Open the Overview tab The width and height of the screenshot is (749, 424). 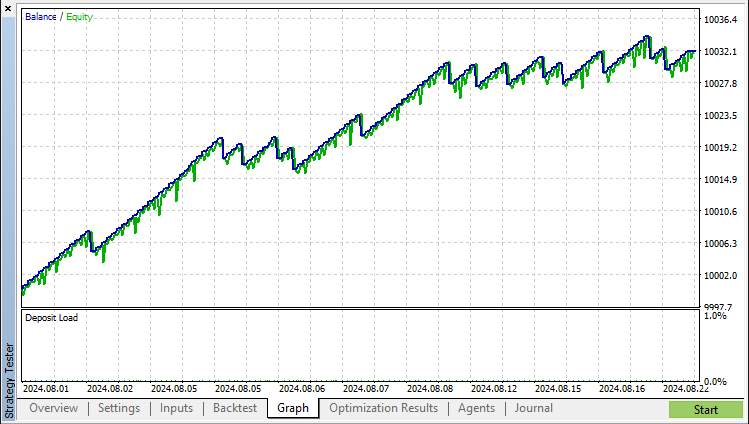pos(54,408)
